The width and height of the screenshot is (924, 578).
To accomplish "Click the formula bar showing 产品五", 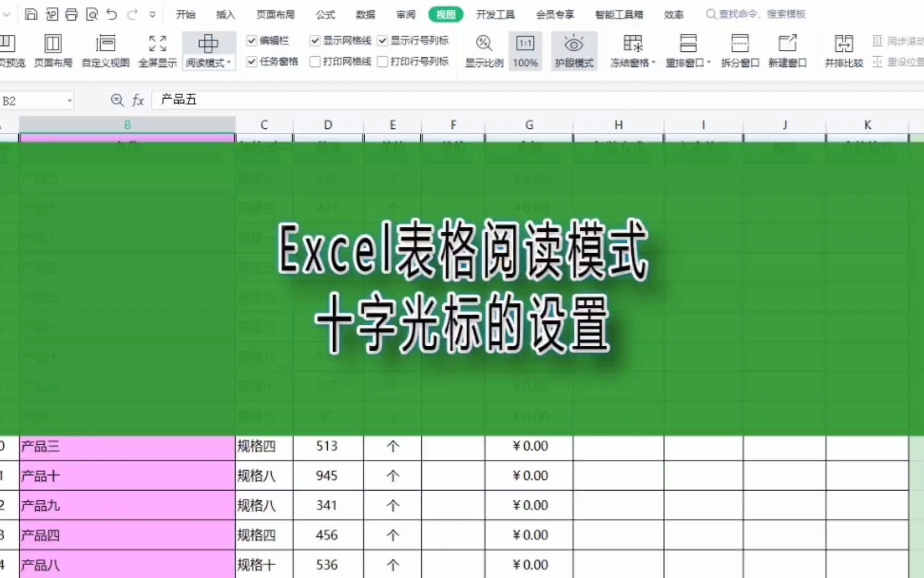I will (537, 100).
